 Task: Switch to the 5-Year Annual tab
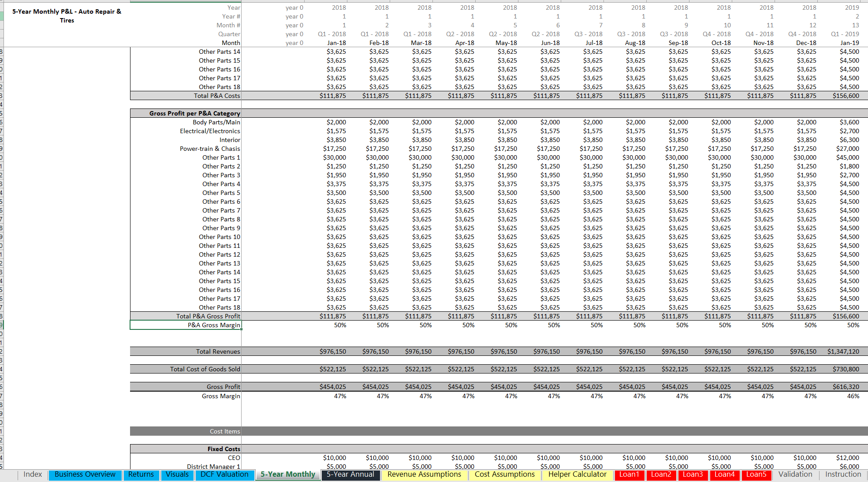coord(350,475)
